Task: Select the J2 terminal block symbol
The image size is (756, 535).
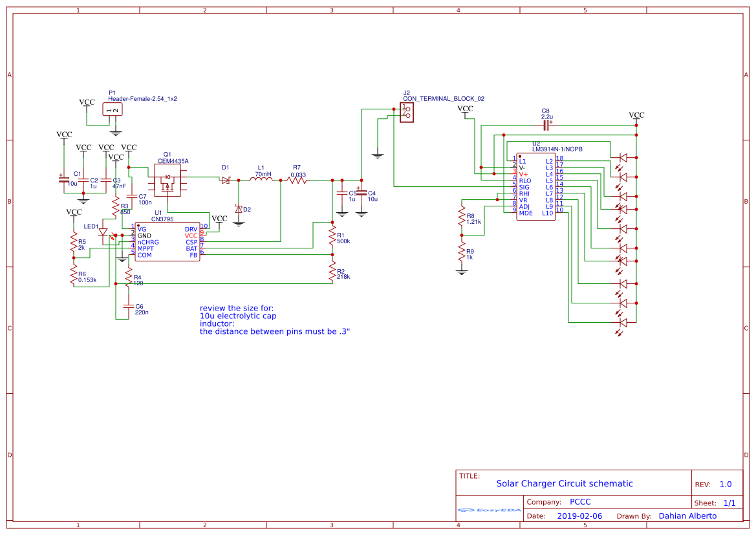Action: coord(406,113)
